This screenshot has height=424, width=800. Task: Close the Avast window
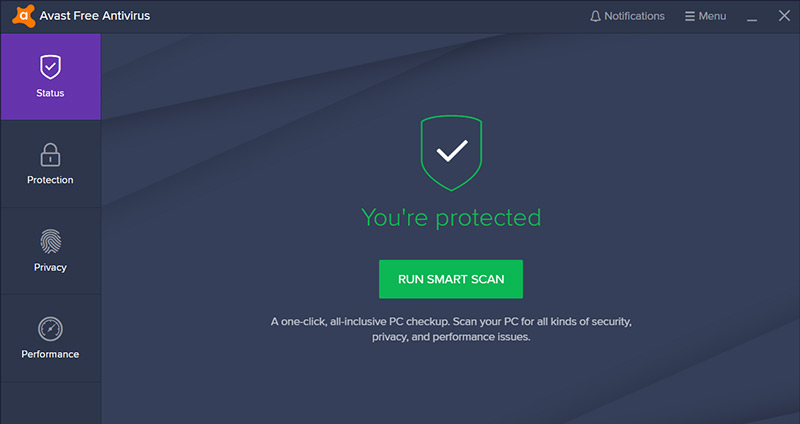(x=784, y=16)
